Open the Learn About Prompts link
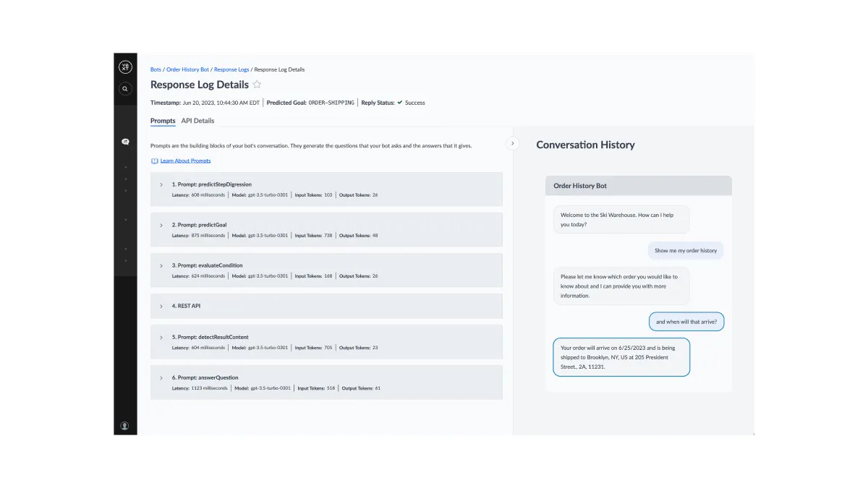868x488 pixels. 186,160
